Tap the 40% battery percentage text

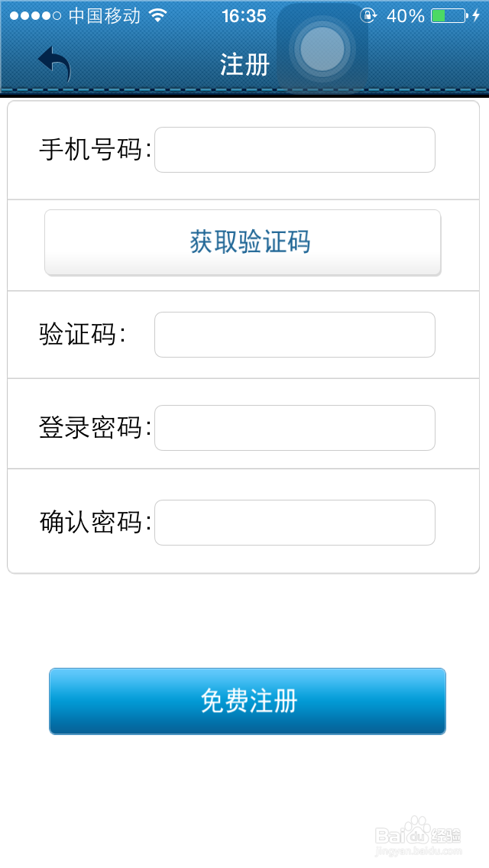tap(405, 15)
